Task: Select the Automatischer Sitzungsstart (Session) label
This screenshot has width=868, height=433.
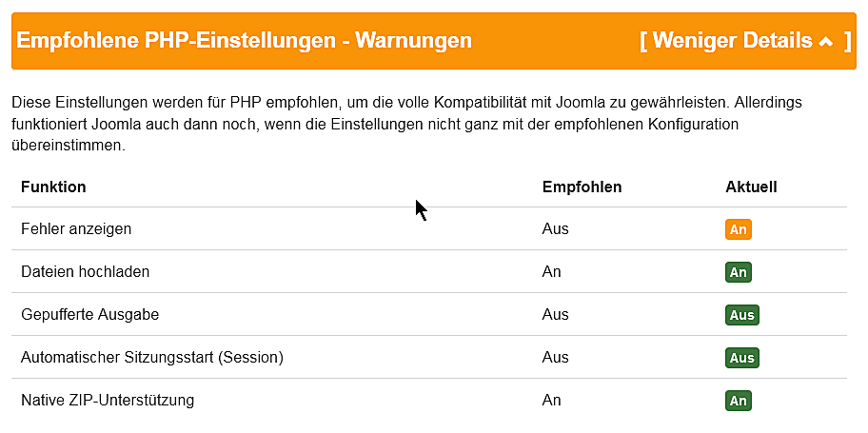Action: click(x=152, y=358)
